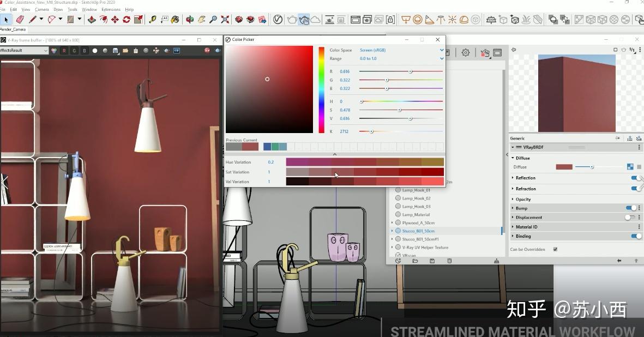644x337 pixels.
Task: Toggle red channel in frame buffer
Action: [64, 51]
